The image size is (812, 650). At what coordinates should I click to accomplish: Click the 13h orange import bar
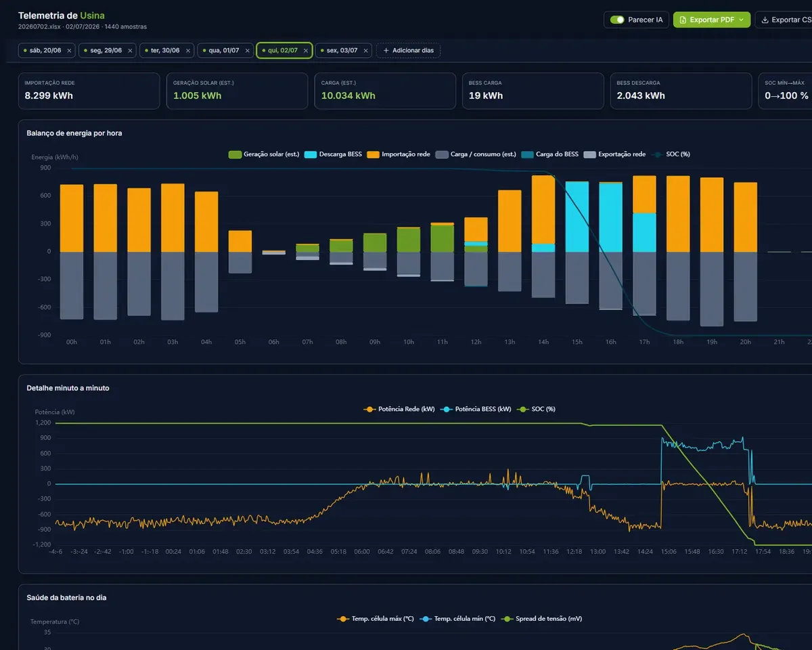click(x=510, y=221)
